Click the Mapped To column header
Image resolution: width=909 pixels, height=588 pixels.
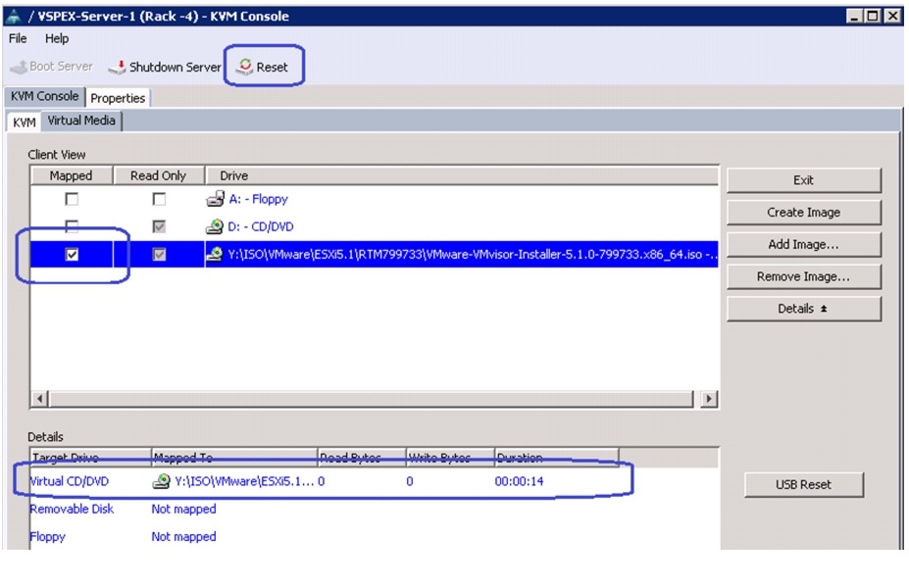coord(234,458)
